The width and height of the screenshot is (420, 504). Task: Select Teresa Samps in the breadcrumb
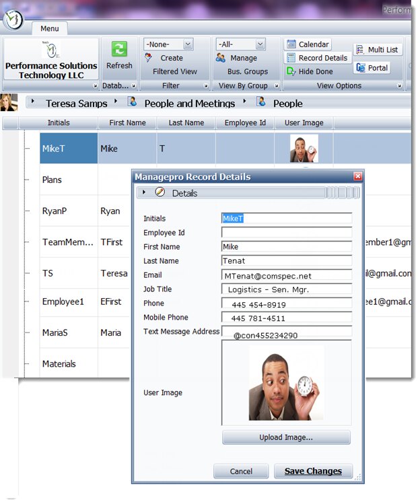click(77, 104)
